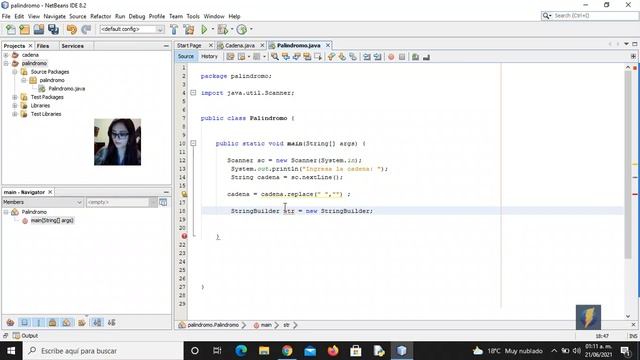Switch to the Cadena.java tab
Viewport: 640px width, 360px height.
(x=240, y=45)
